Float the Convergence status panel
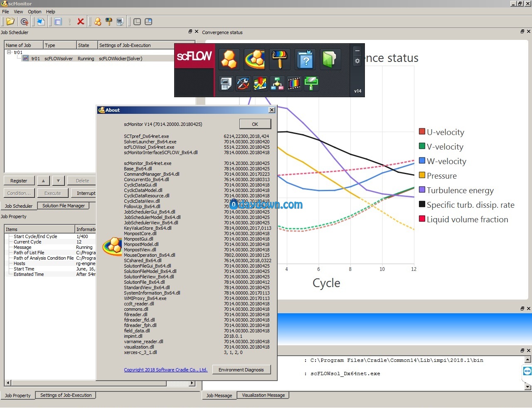 (522, 32)
